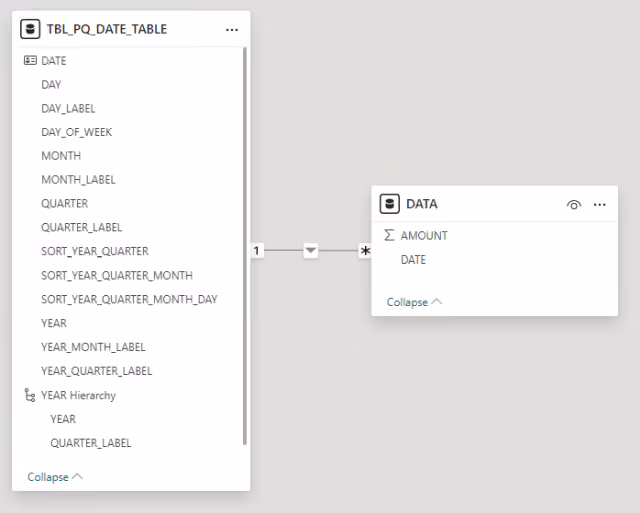Collapse the DATA table card
Viewport: 640px width, 513px height.
tap(414, 302)
